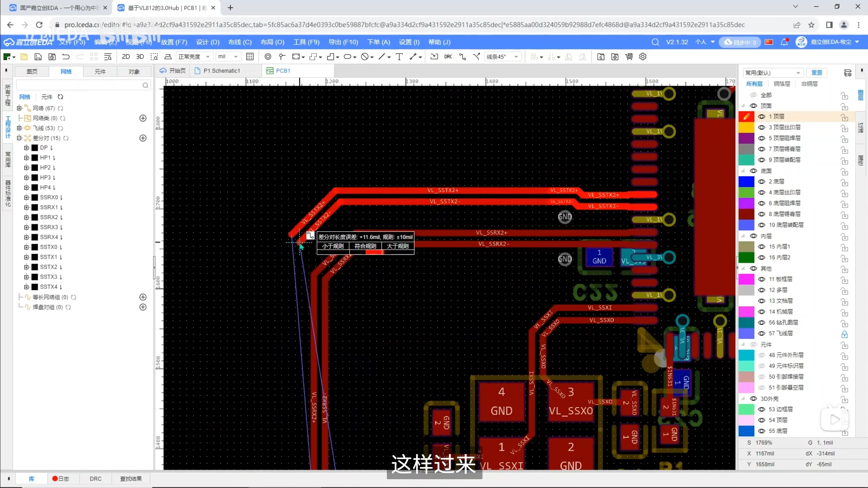
Task: Open the 线条45° routing angle dropdown
Action: click(502, 57)
